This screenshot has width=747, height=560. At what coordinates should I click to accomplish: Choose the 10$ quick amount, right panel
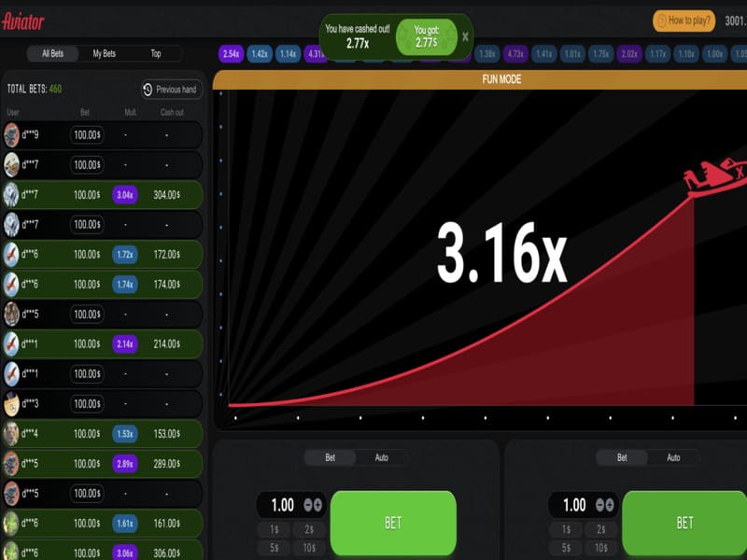(601, 548)
